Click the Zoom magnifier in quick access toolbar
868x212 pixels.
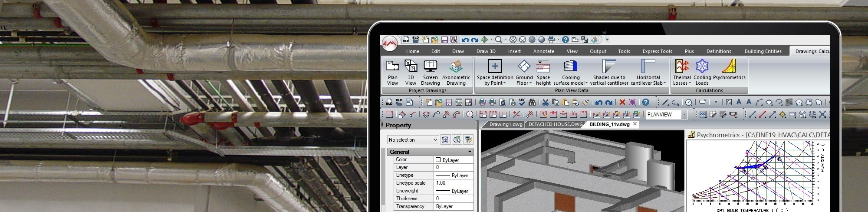pos(499,40)
